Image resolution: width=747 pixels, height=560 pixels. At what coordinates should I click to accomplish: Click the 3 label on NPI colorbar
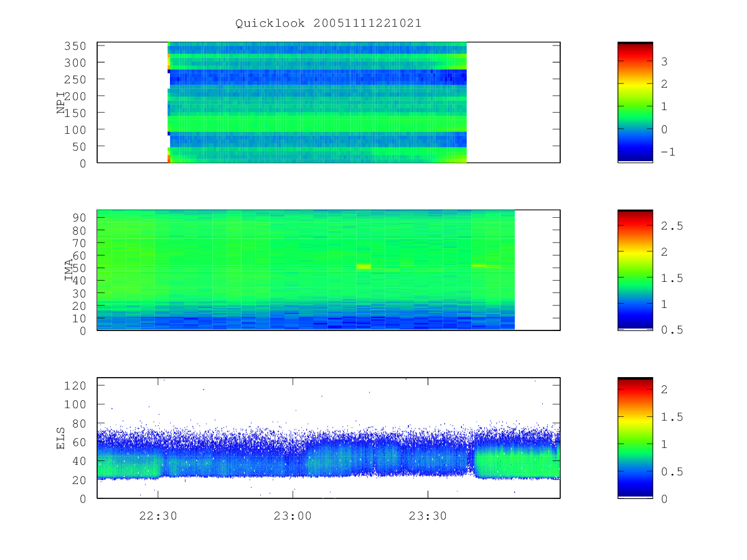click(664, 61)
